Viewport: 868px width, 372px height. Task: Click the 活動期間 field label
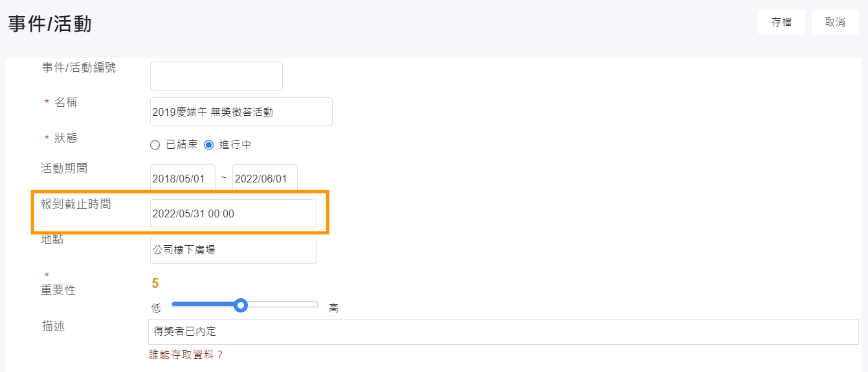point(64,169)
